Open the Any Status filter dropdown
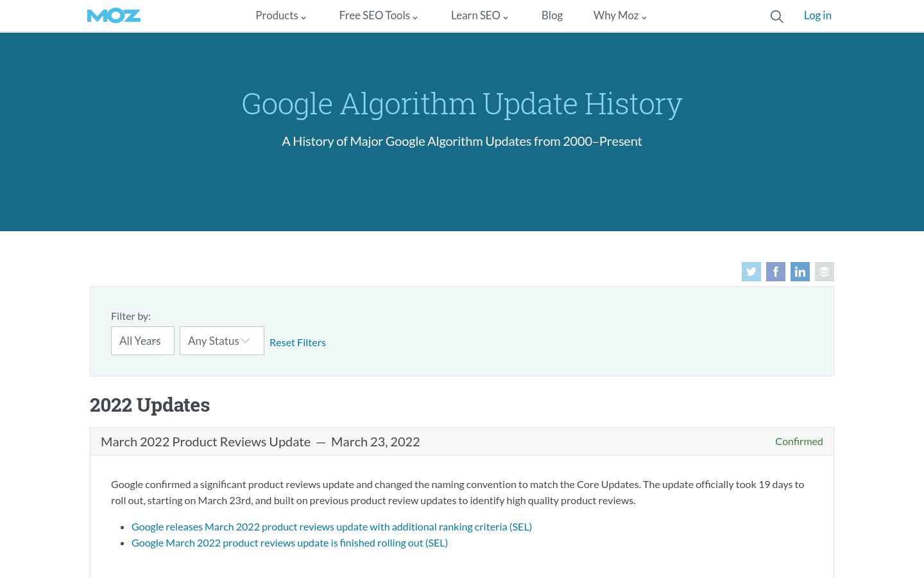 point(221,341)
